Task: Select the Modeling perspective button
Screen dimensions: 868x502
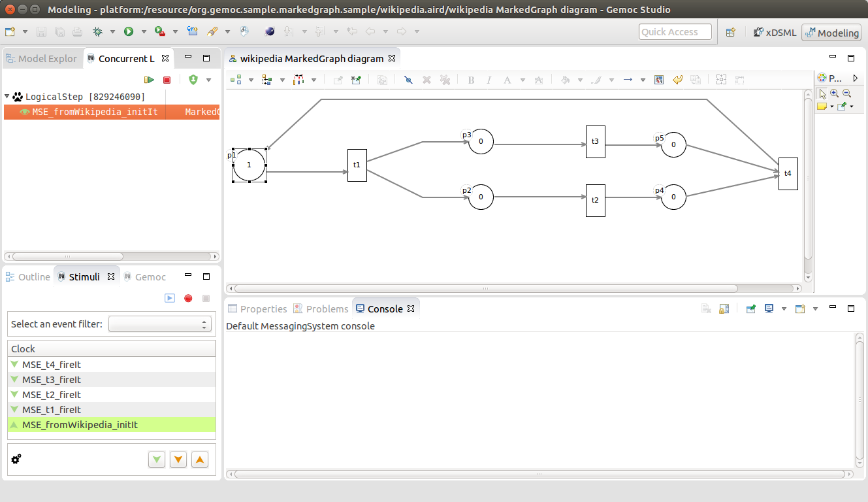Action: (831, 33)
